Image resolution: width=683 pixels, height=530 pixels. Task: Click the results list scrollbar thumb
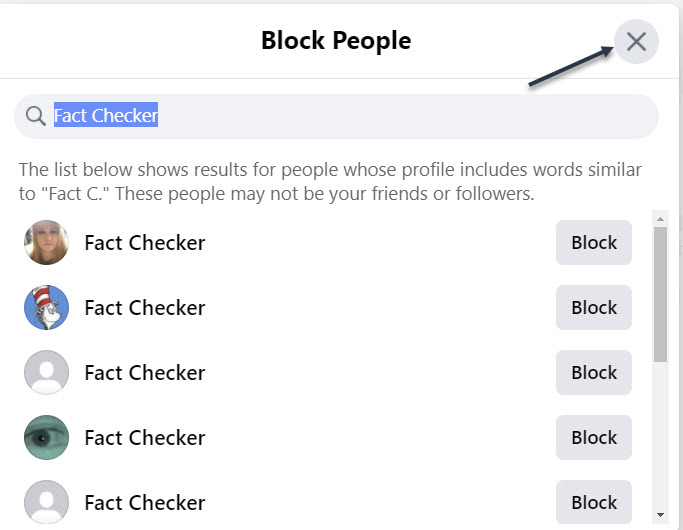(x=660, y=295)
